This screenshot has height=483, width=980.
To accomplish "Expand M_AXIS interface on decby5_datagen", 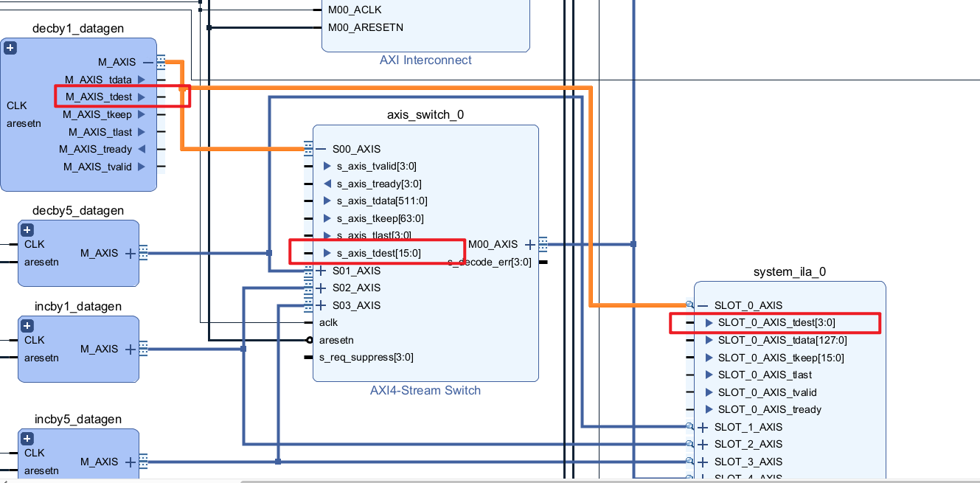I will 131,253.
